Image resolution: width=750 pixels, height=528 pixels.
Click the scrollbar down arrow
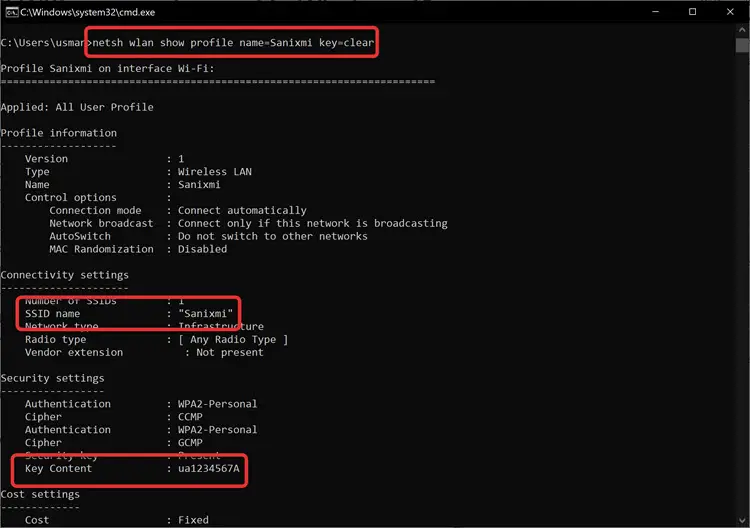(x=742, y=520)
